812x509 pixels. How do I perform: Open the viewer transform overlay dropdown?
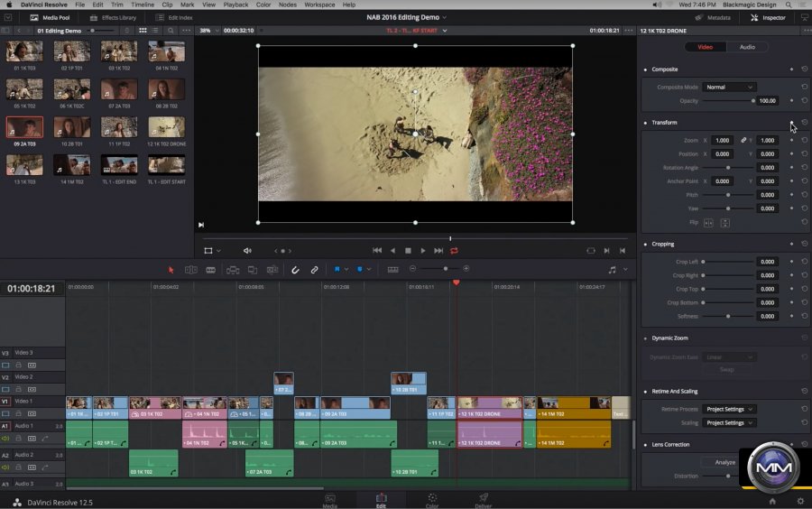[x=218, y=251]
